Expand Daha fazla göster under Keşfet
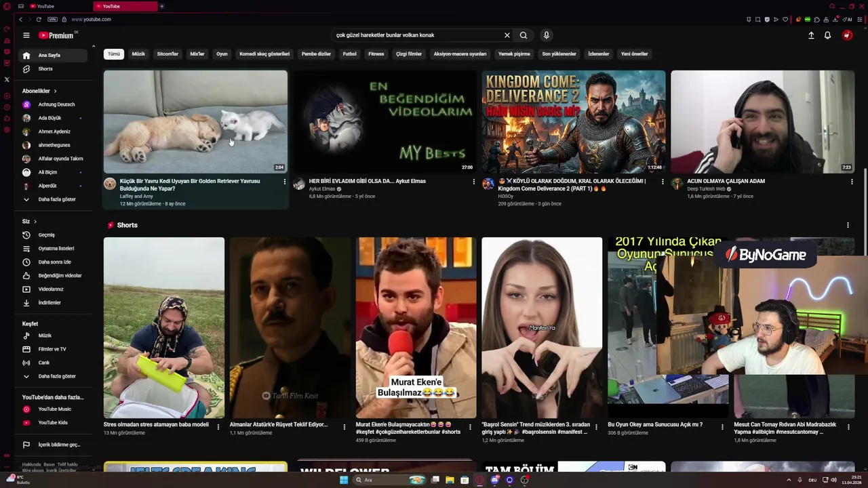 (x=54, y=376)
